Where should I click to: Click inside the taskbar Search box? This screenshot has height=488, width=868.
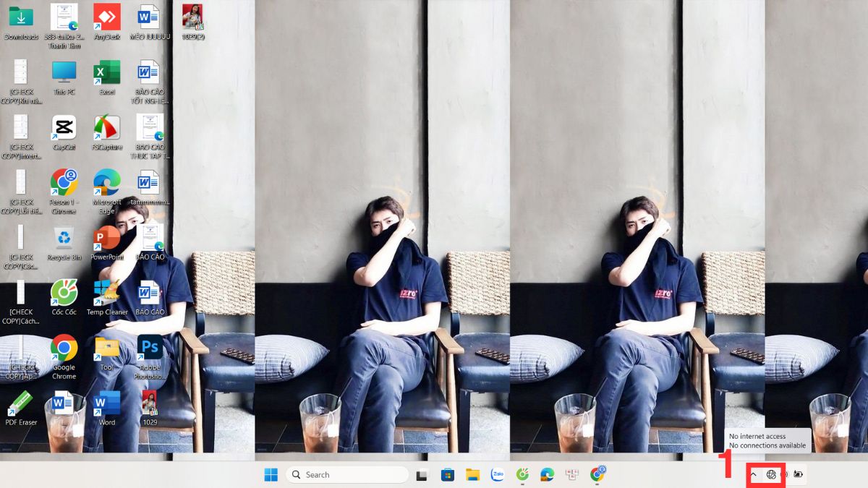(x=347, y=474)
